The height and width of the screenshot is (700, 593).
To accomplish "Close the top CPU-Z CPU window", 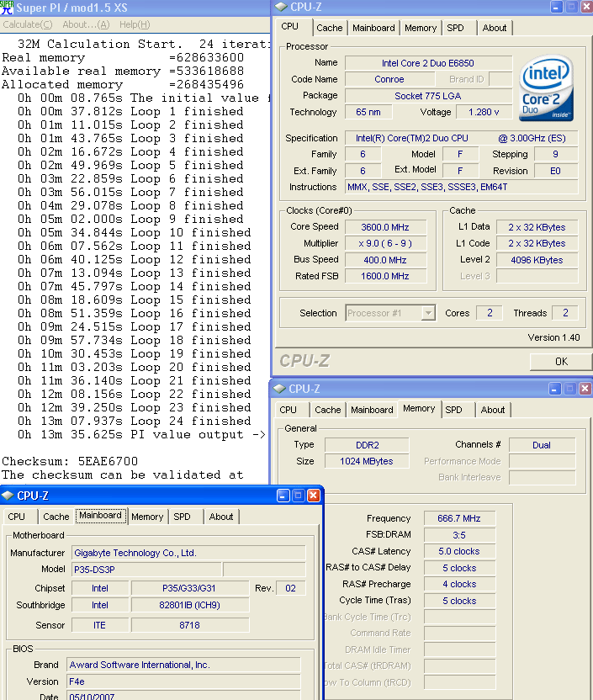I will pos(587,7).
